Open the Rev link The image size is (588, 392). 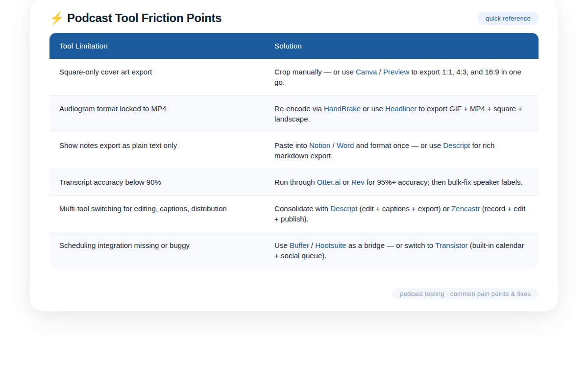(358, 182)
